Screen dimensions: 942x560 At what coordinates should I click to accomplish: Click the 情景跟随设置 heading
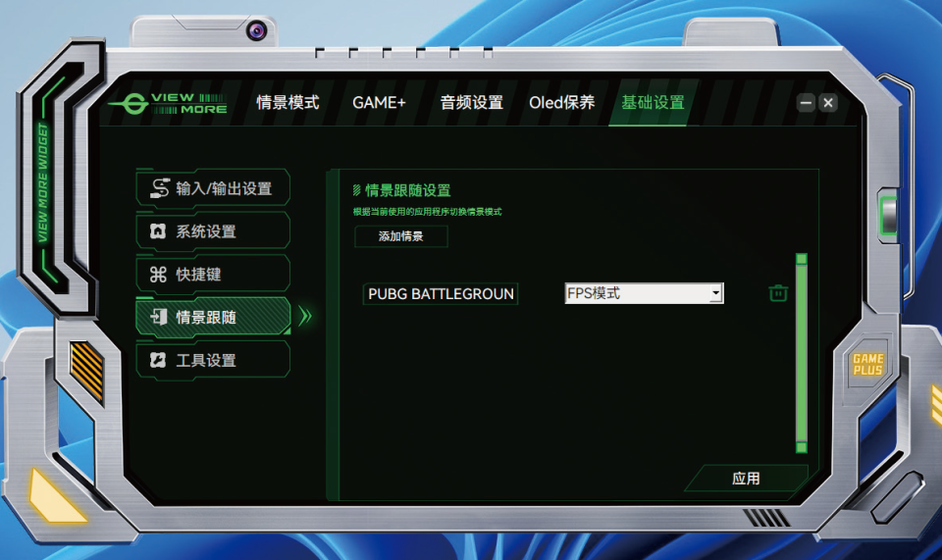pyautogui.click(x=408, y=191)
